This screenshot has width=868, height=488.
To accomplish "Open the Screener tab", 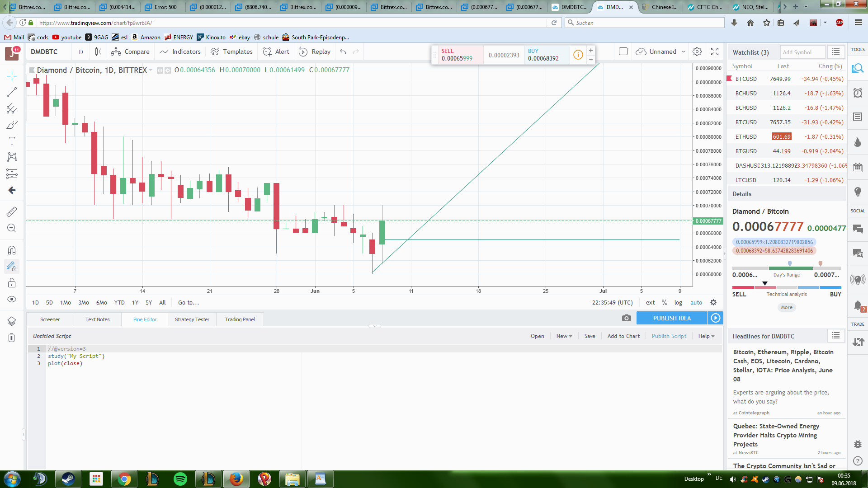I will tap(50, 319).
